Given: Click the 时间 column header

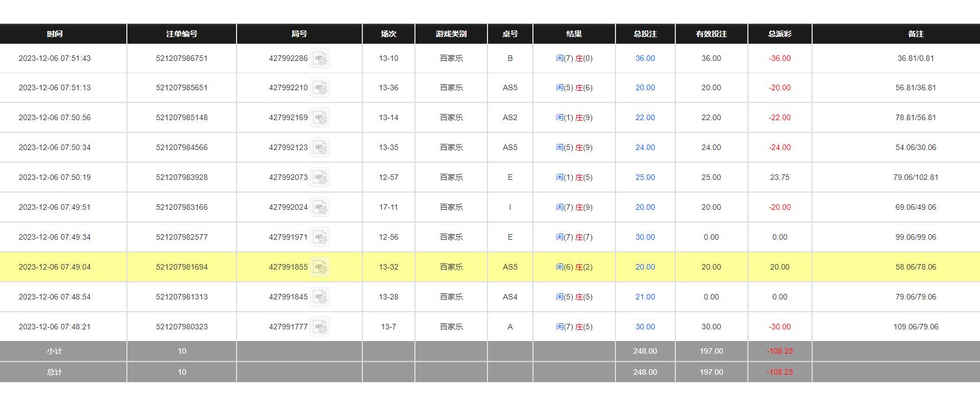Looking at the screenshot, I should pos(54,34).
